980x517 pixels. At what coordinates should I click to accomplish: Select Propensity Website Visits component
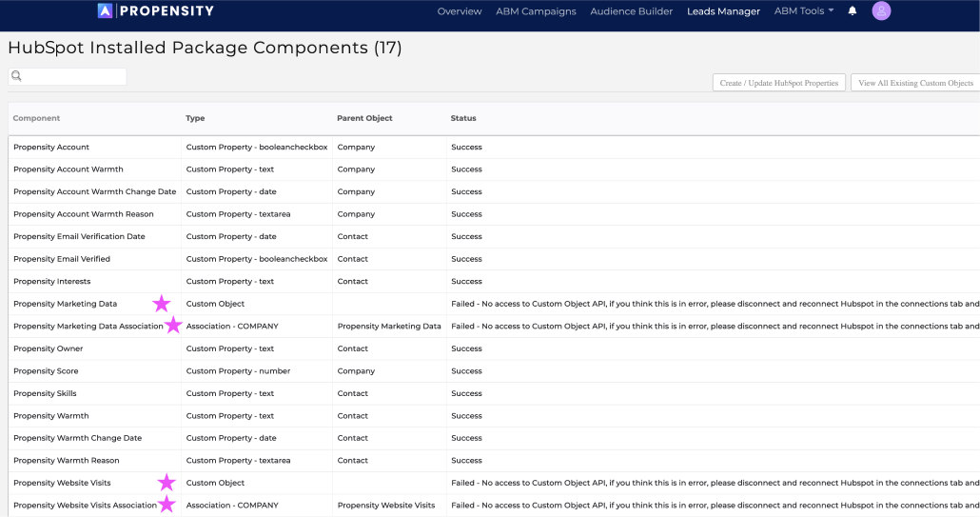tap(62, 484)
